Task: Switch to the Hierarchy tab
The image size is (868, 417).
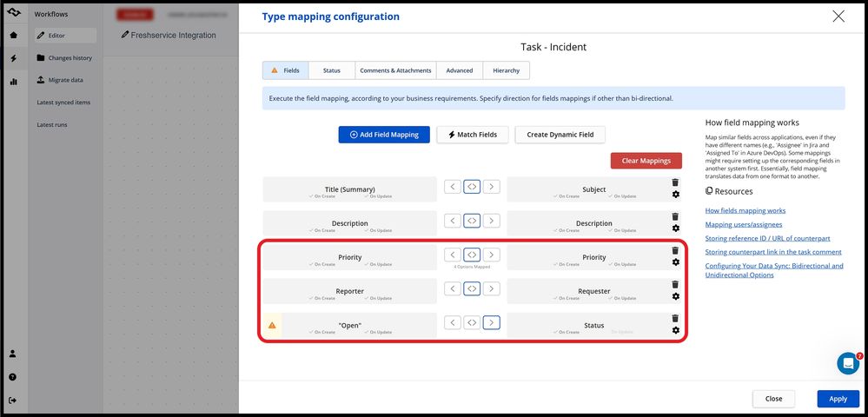Action: pyautogui.click(x=506, y=70)
